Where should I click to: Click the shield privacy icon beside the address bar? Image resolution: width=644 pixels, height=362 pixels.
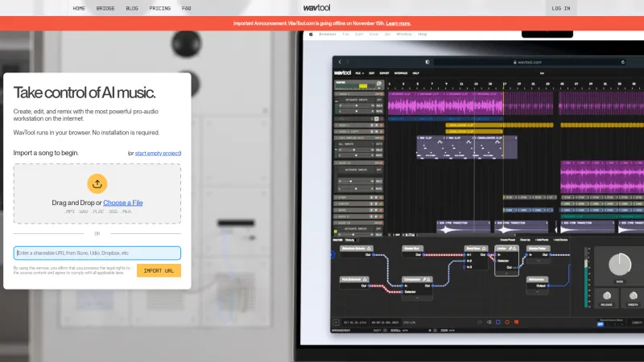(x=427, y=62)
